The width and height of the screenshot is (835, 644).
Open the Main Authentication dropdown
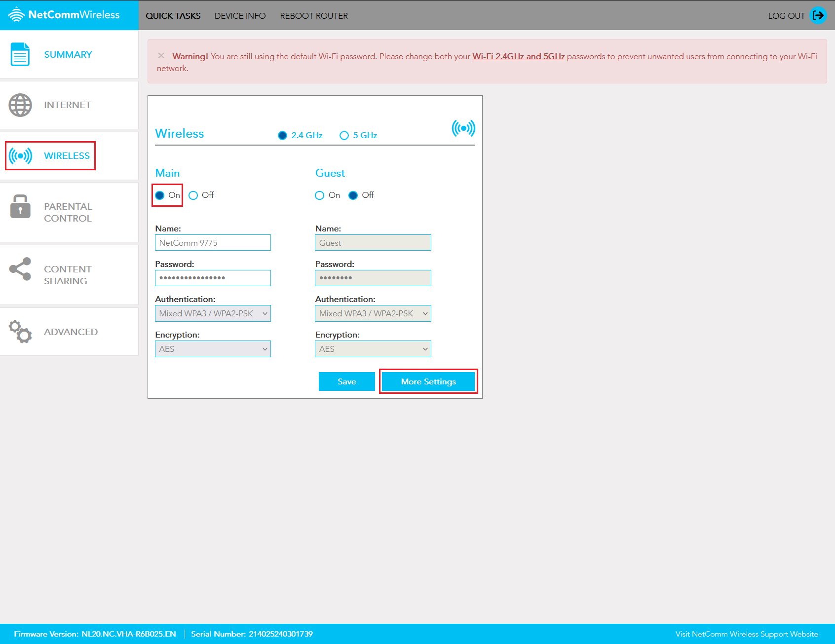pyautogui.click(x=213, y=313)
